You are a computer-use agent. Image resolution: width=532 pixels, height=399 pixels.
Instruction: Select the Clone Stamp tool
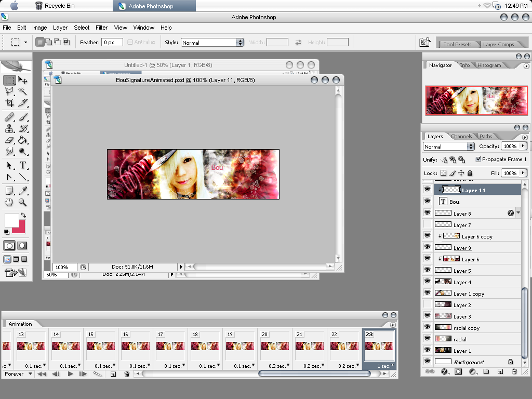[x=9, y=129]
